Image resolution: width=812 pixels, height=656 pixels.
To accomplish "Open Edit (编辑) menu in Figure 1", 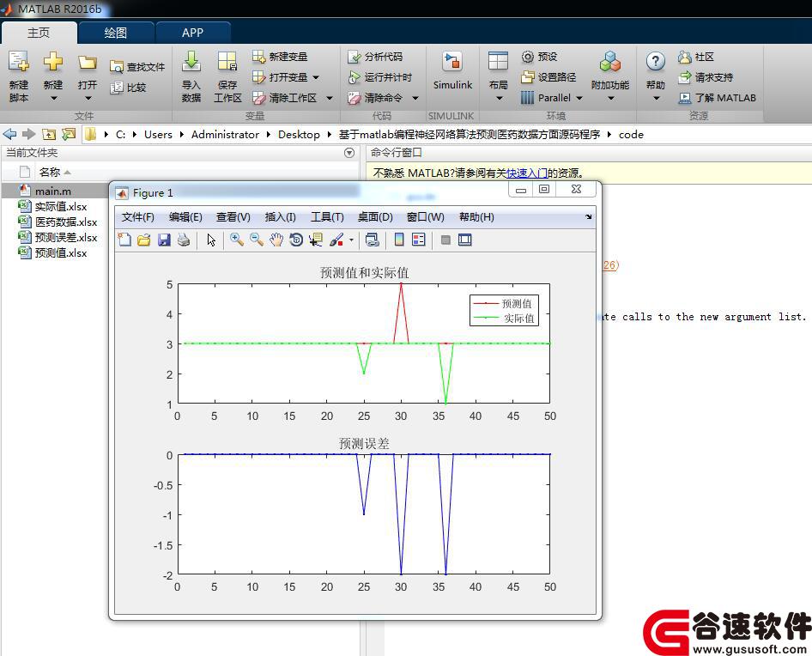I will [x=185, y=217].
